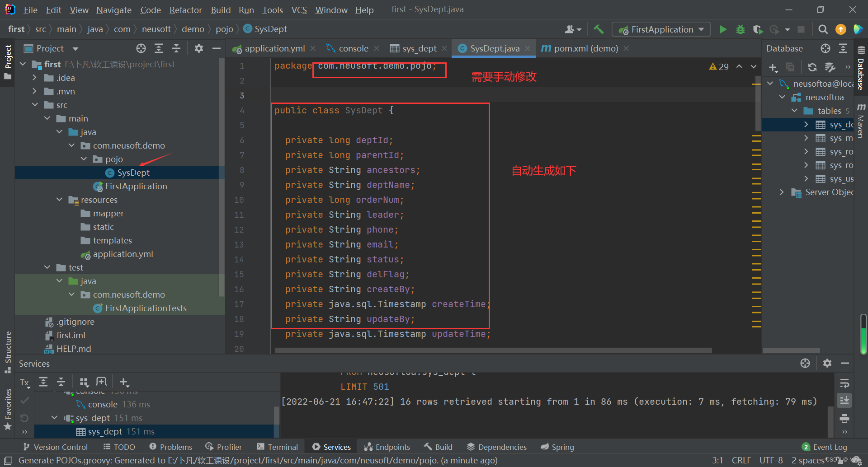868x467 pixels.
Task: Run FirstApplication with the green play icon
Action: click(x=723, y=29)
